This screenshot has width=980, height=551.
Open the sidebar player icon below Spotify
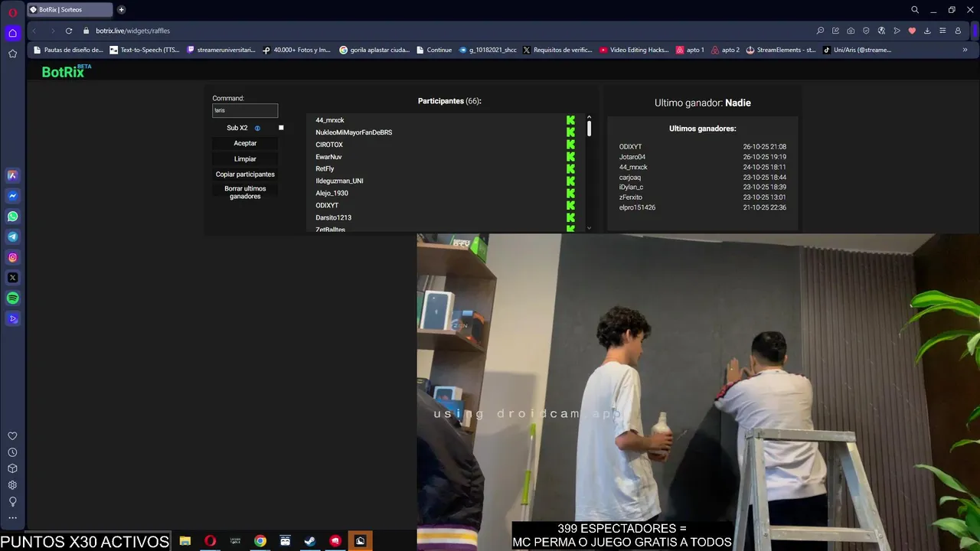click(x=12, y=319)
